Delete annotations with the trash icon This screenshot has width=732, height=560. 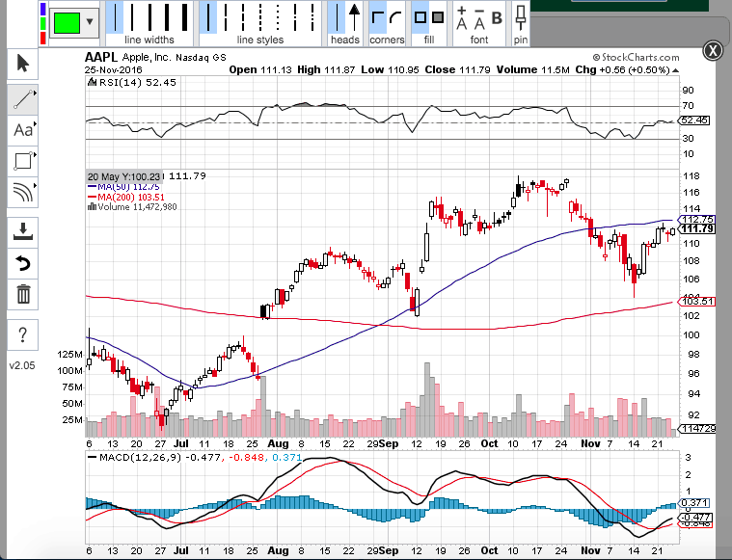point(22,295)
